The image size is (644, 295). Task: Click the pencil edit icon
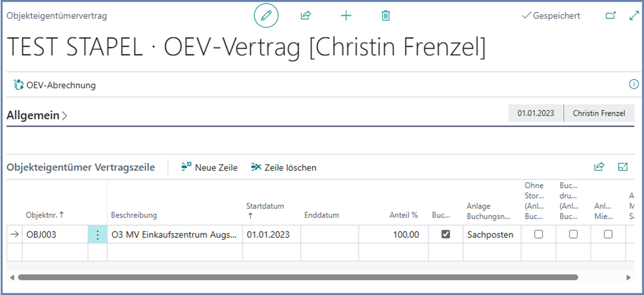point(266,16)
